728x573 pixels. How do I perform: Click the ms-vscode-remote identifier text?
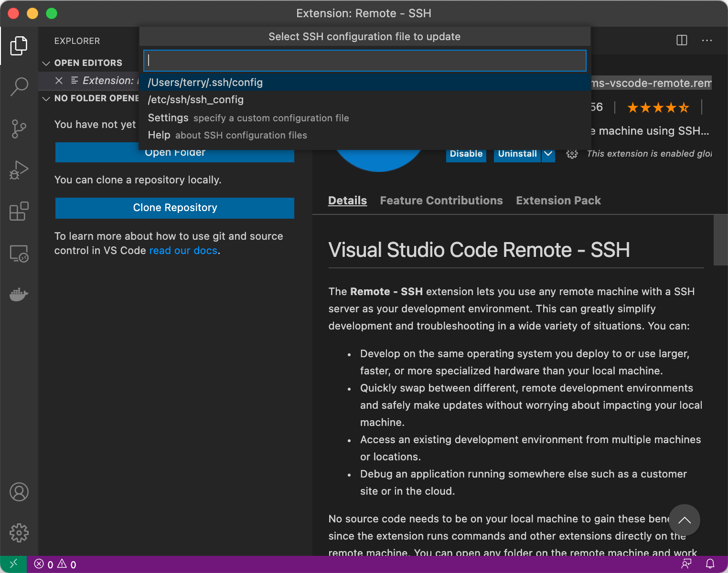(x=651, y=83)
